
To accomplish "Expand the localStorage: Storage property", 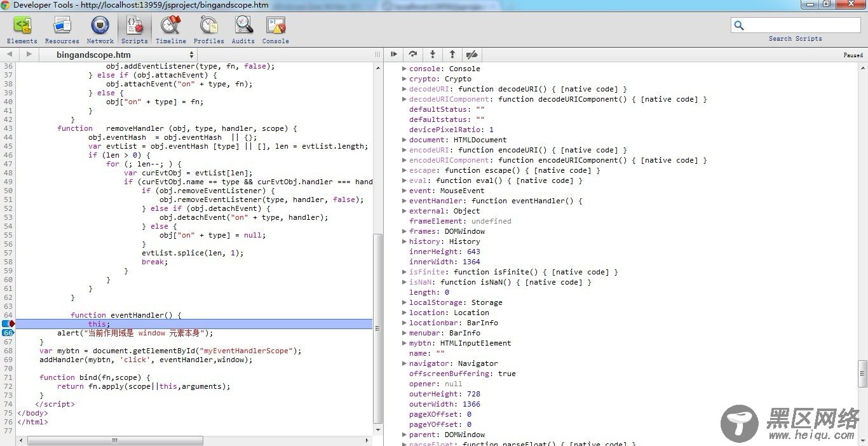I will (404, 302).
